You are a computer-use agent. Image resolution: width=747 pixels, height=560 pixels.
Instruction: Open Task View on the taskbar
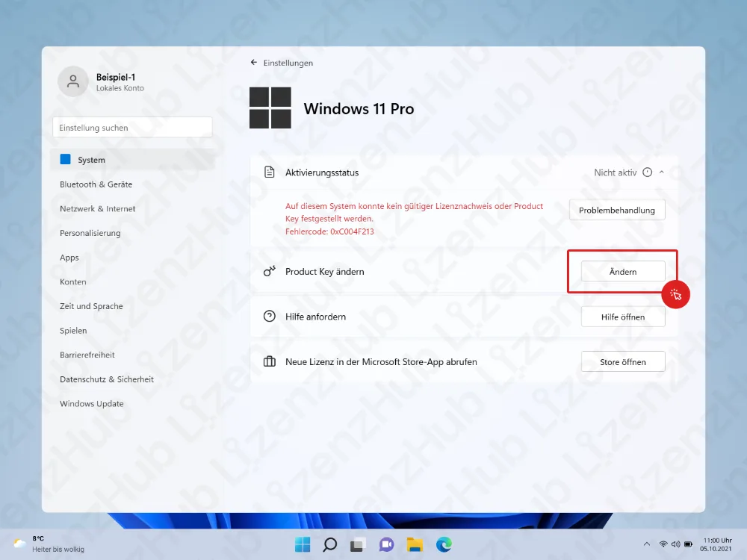358,544
